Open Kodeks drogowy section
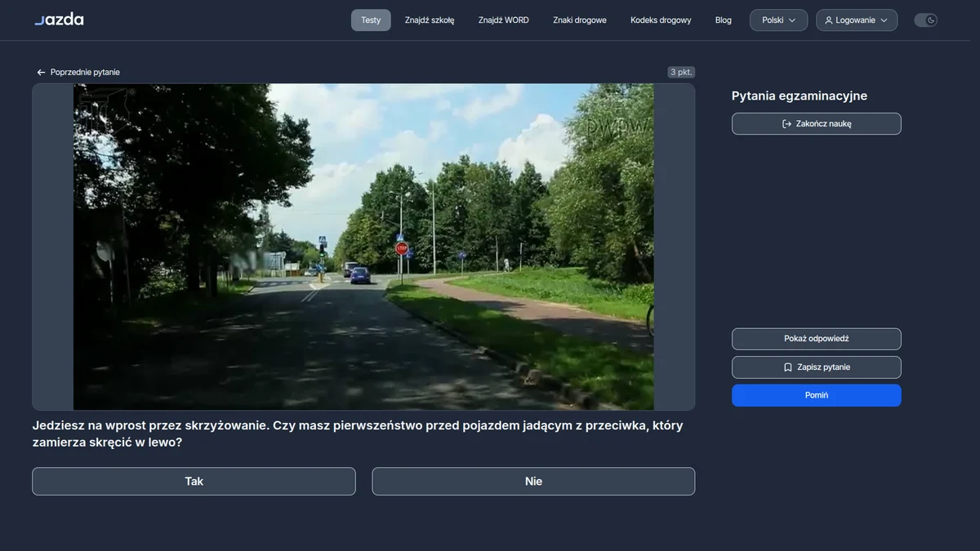The width and height of the screenshot is (980, 551). (x=661, y=20)
